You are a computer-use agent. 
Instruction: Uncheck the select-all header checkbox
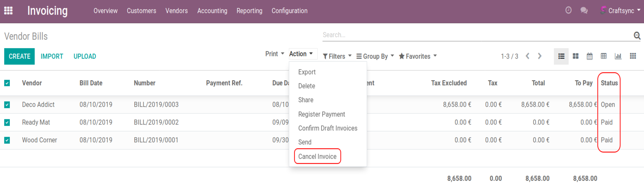(x=7, y=83)
